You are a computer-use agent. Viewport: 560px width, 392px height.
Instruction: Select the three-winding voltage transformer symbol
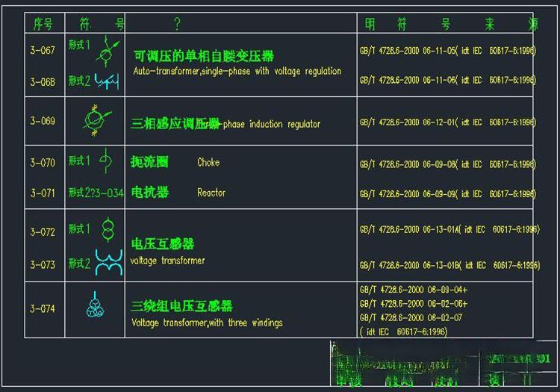coord(95,305)
